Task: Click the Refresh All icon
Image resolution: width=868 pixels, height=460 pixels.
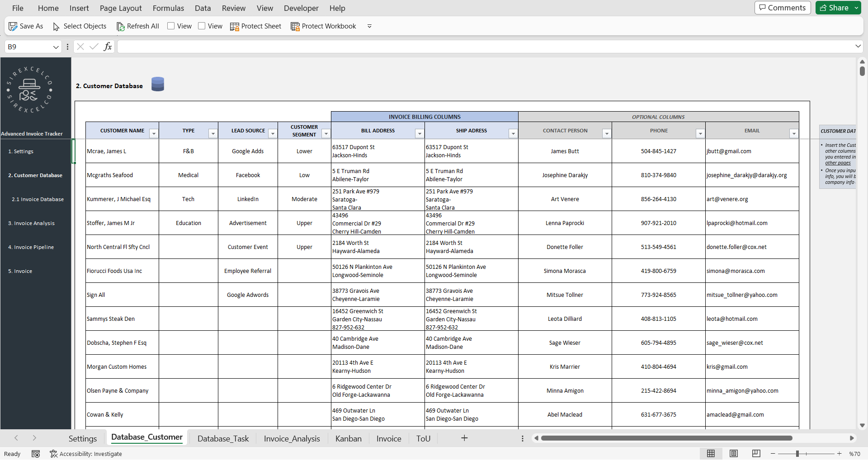Action: pos(121,26)
